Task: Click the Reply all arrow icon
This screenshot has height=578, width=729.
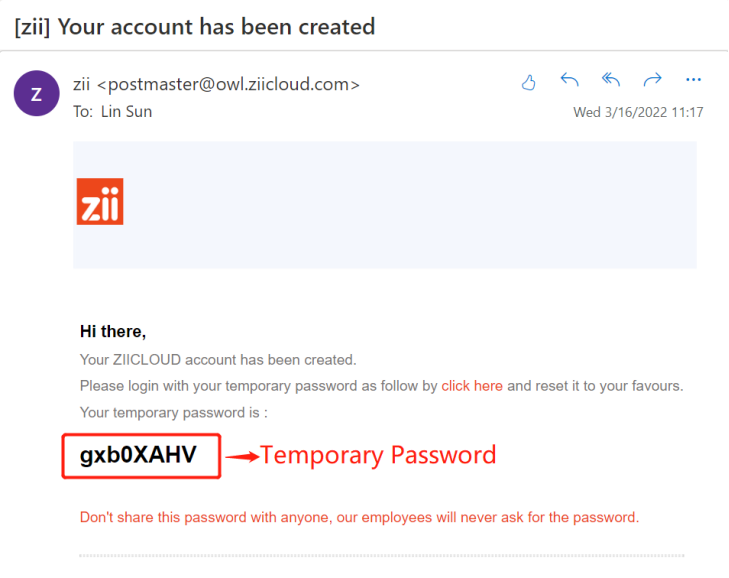Action: [x=611, y=81]
